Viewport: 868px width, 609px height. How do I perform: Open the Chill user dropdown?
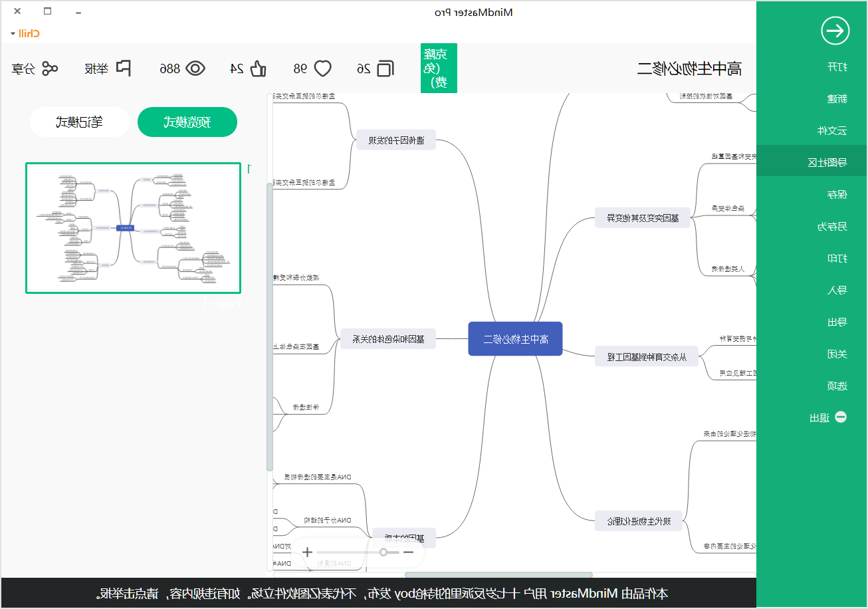click(x=25, y=33)
